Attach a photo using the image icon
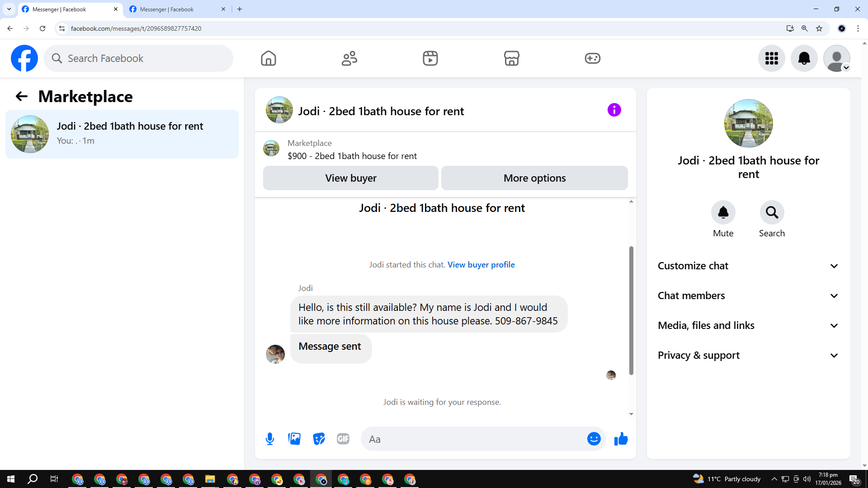868x488 pixels. (294, 439)
